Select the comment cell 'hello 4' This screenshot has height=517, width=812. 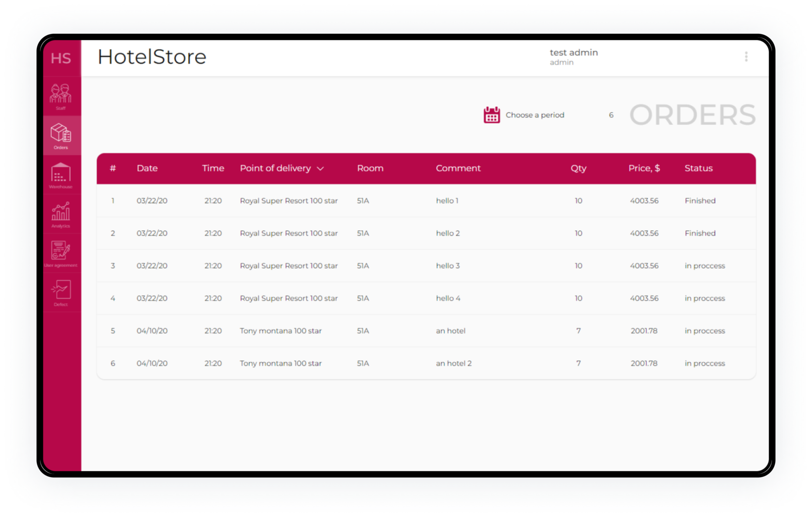point(448,298)
